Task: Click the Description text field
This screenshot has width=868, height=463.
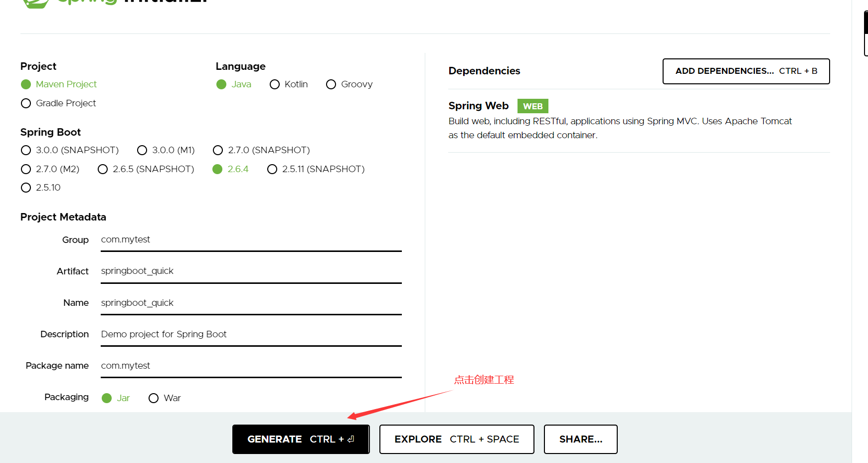Action: [249, 334]
